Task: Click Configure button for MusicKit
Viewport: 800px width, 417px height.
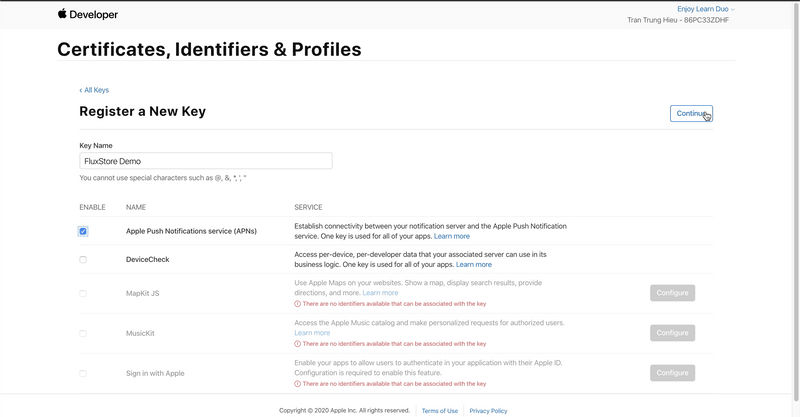Action: (x=672, y=333)
